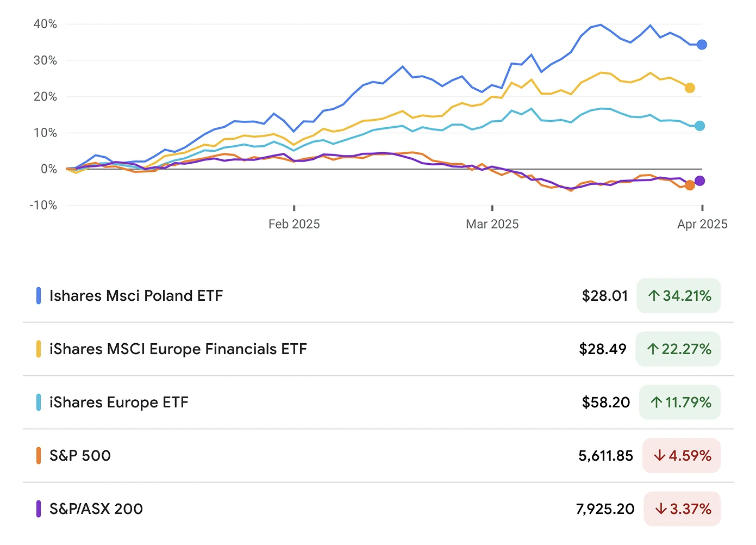Click the Mar 2025 axis marker
Screen dimensions: 756x545
pos(492,224)
